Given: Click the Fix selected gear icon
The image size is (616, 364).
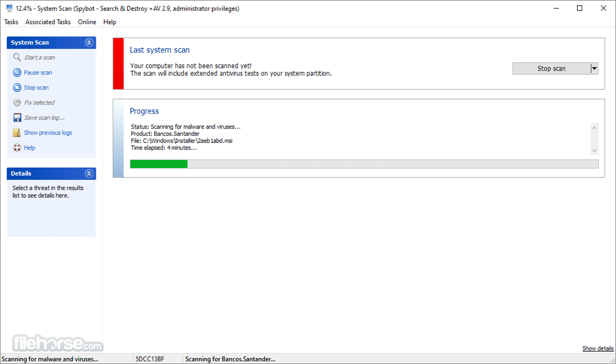Looking at the screenshot, I should coord(17,103).
